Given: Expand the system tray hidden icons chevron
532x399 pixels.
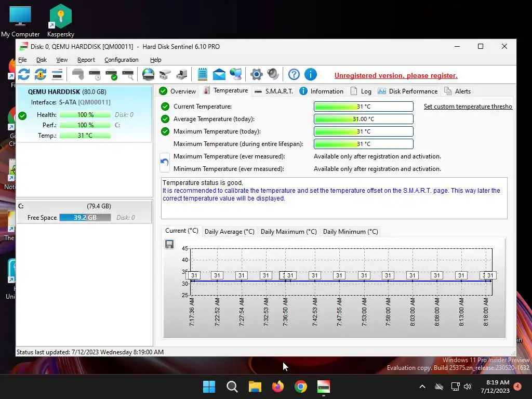Looking at the screenshot, I should tap(422, 387).
